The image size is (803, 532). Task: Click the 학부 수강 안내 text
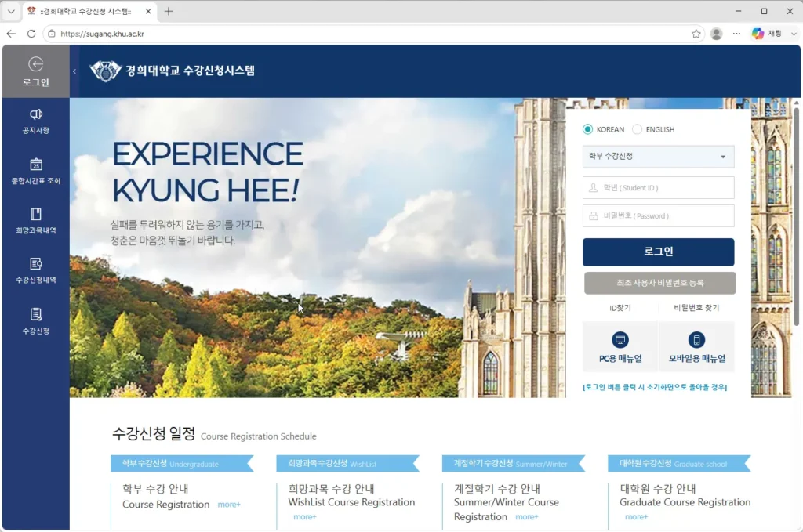(x=155, y=489)
